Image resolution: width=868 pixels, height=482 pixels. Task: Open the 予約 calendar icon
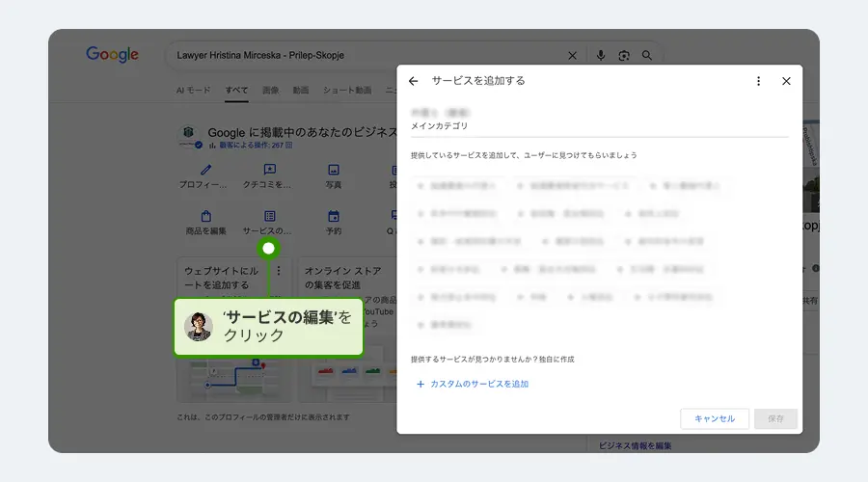pos(334,217)
